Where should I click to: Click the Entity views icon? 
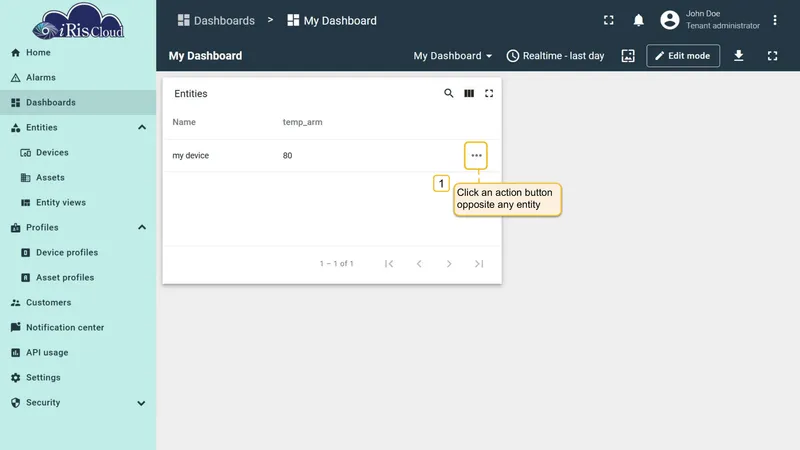26,203
